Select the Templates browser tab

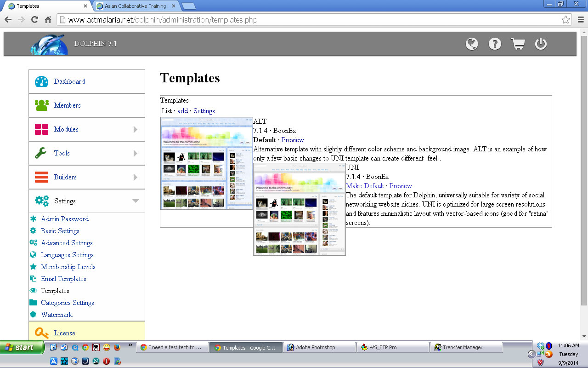47,6
